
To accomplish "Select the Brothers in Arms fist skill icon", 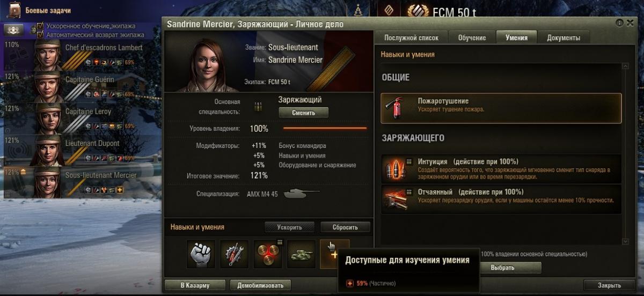I will [x=201, y=254].
